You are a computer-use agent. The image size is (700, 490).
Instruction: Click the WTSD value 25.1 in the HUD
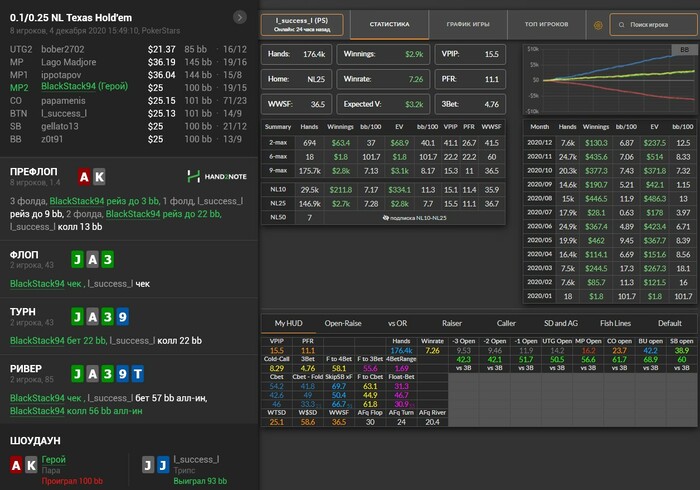click(276, 422)
